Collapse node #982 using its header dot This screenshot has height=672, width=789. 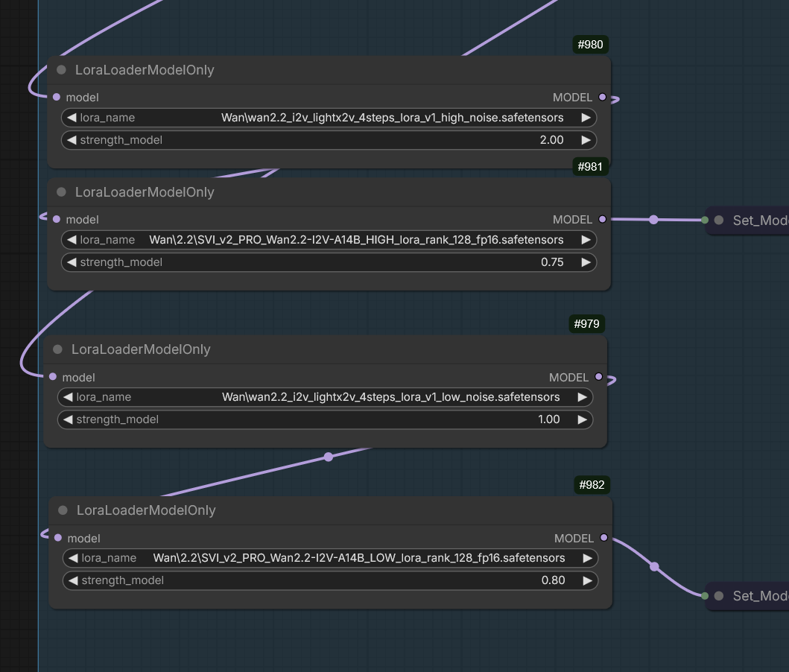[x=63, y=510]
